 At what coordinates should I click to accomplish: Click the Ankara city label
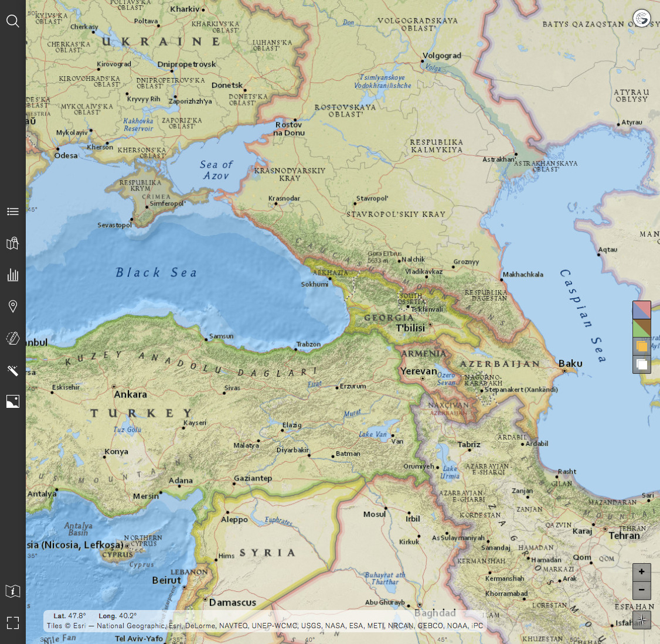tap(131, 394)
